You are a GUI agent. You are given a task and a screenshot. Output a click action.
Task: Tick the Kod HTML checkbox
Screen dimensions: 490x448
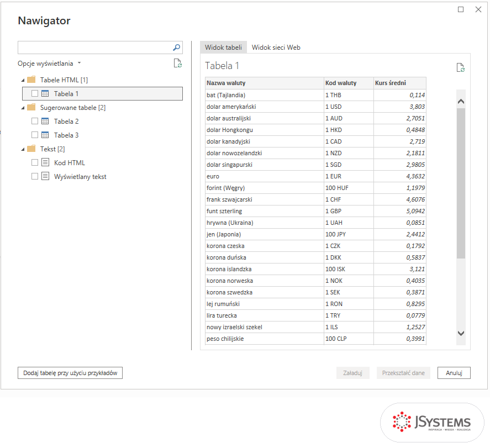[x=35, y=162]
